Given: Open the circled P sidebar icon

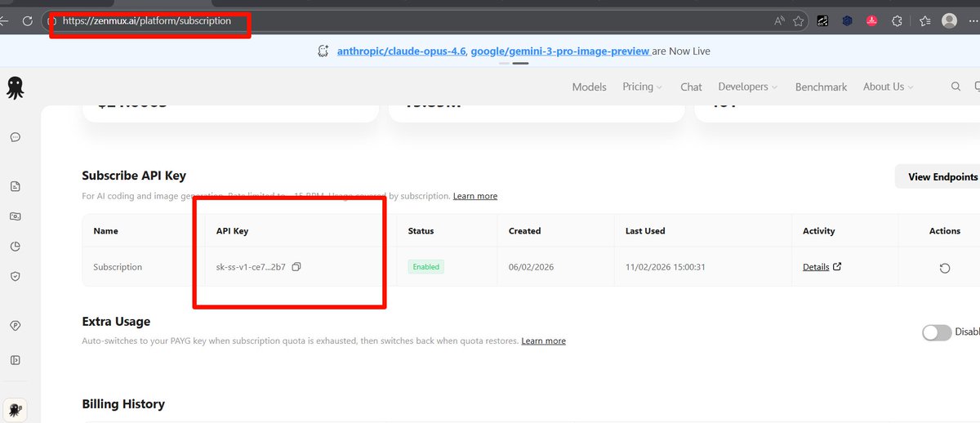Looking at the screenshot, I should [x=15, y=326].
